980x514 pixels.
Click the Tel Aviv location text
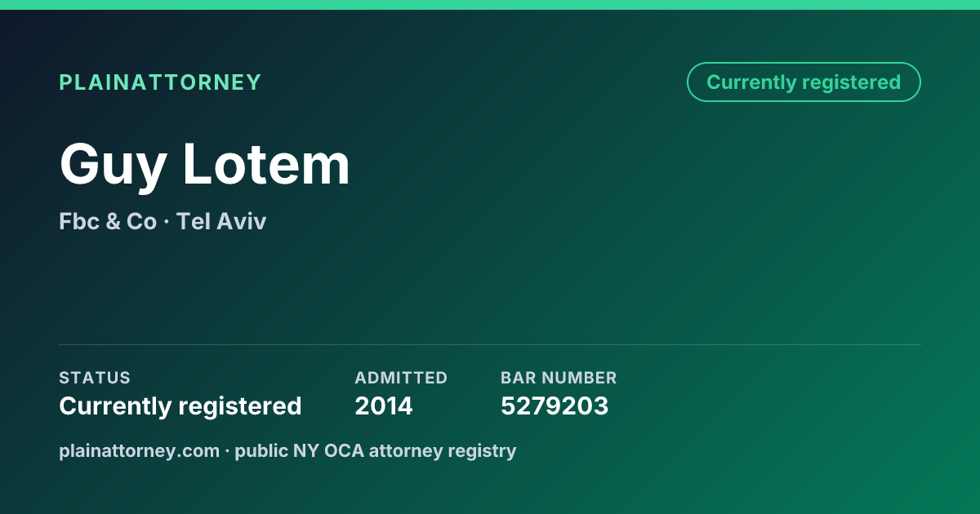coord(221,222)
